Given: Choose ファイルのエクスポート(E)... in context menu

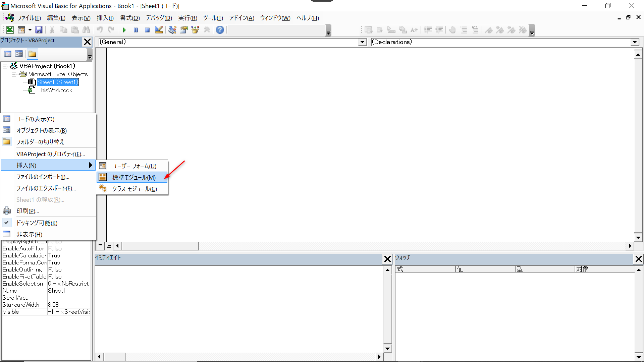Looking at the screenshot, I should 48,188.
